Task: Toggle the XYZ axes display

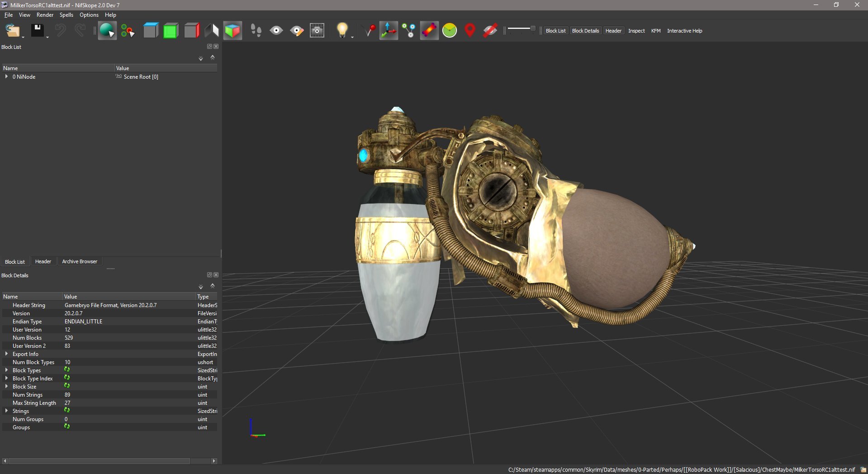Action: pyautogui.click(x=389, y=31)
